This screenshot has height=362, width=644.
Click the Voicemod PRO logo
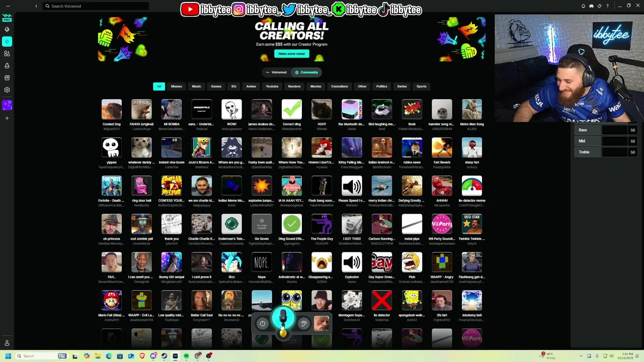click(x=7, y=18)
